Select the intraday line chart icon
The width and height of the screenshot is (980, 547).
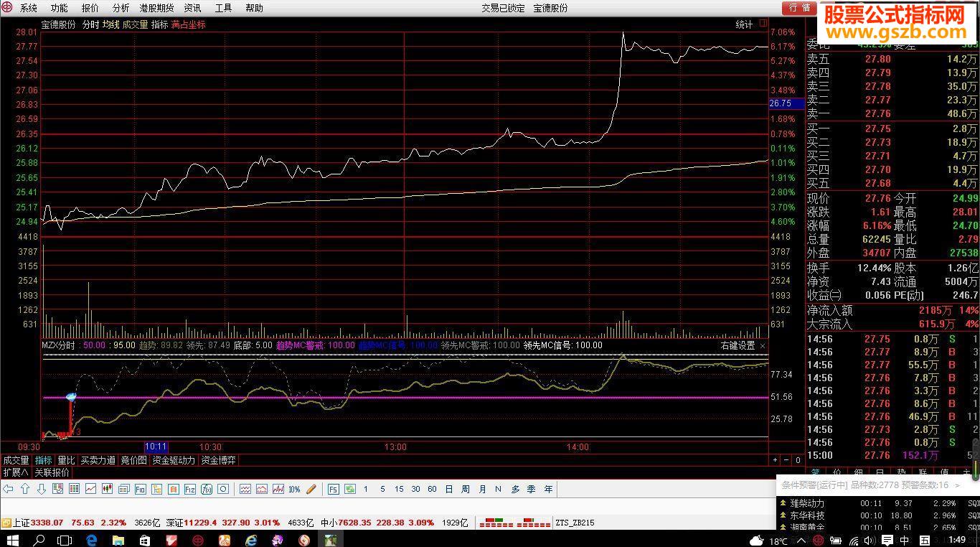90,489
